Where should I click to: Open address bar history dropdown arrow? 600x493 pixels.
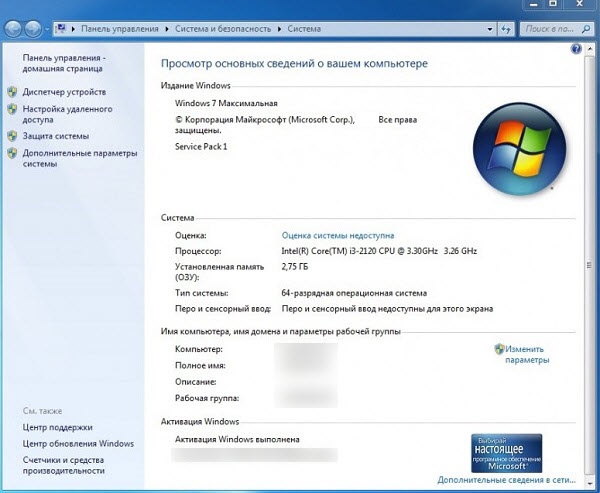click(x=489, y=29)
